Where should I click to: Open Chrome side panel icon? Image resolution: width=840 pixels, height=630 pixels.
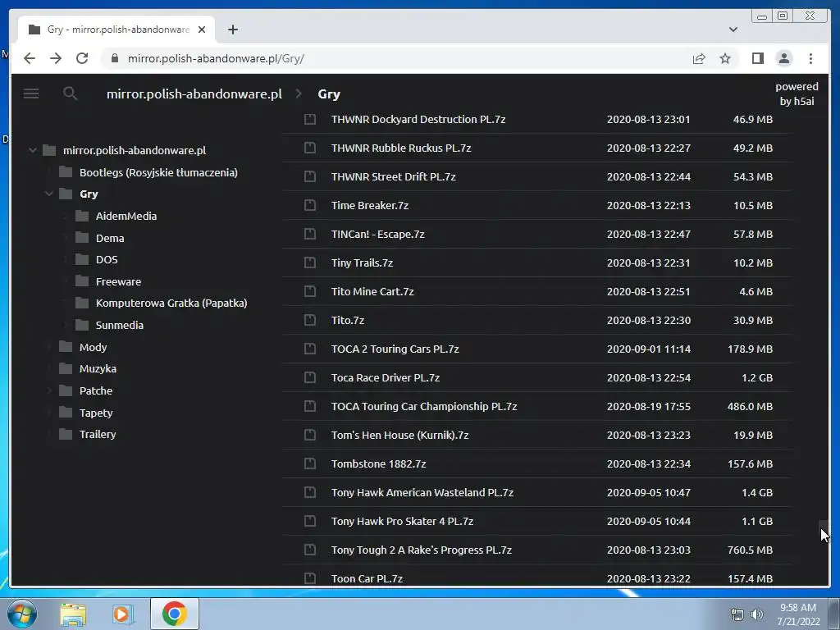[x=757, y=58]
